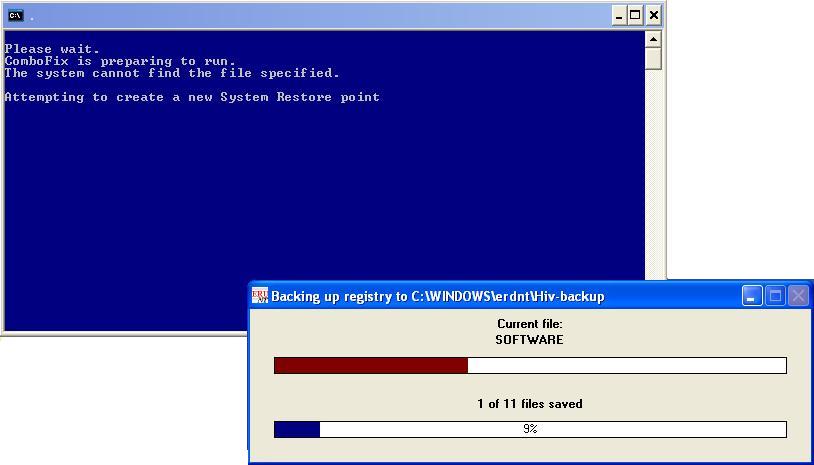The width and height of the screenshot is (814, 465).
Task: Click the "ComboFix is preparing to run" line
Action: [120, 61]
